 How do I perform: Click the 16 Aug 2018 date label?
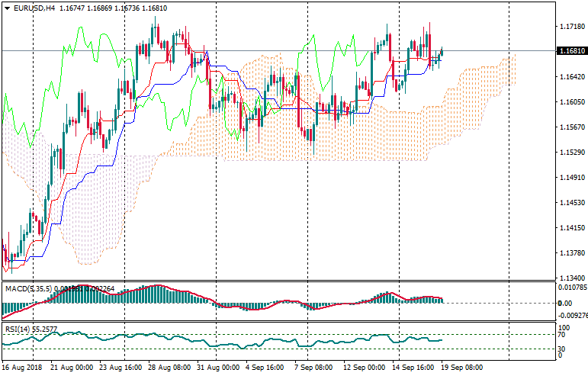pos(21,368)
